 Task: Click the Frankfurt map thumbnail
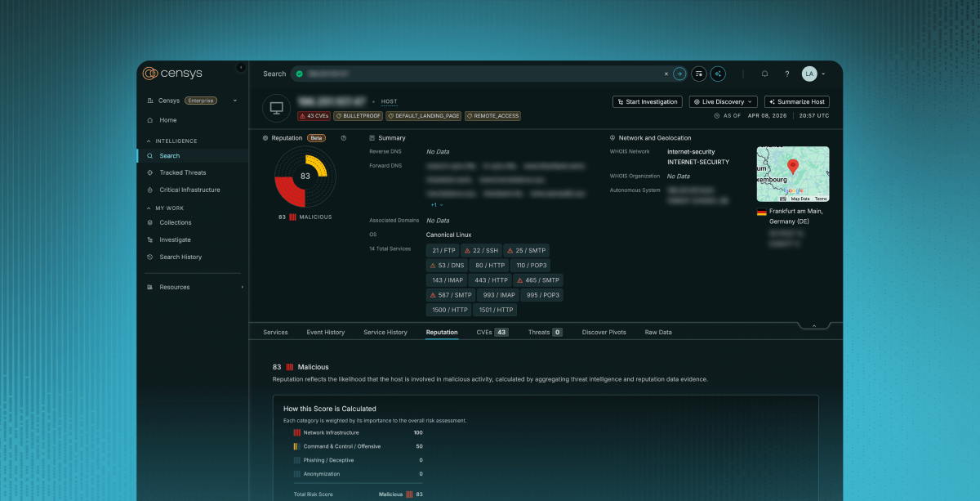coord(792,174)
